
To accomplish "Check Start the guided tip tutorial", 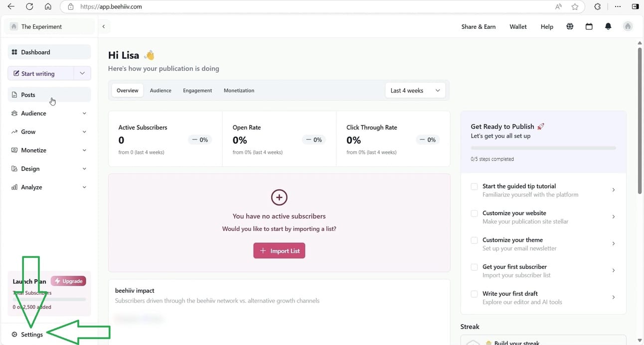I will click(x=474, y=186).
